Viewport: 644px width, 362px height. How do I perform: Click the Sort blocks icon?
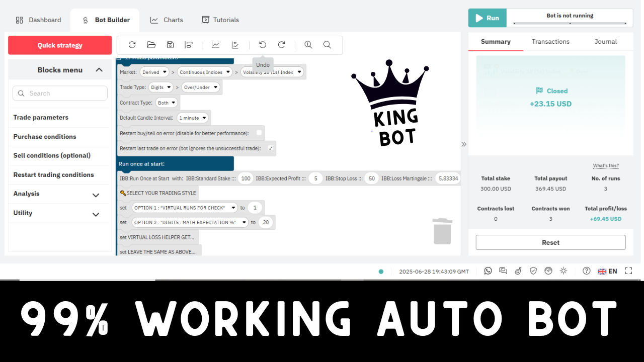[x=189, y=45]
